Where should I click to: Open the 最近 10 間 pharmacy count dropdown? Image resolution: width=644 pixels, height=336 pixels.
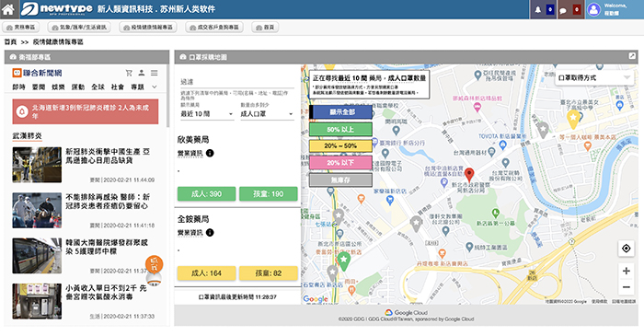tap(207, 114)
